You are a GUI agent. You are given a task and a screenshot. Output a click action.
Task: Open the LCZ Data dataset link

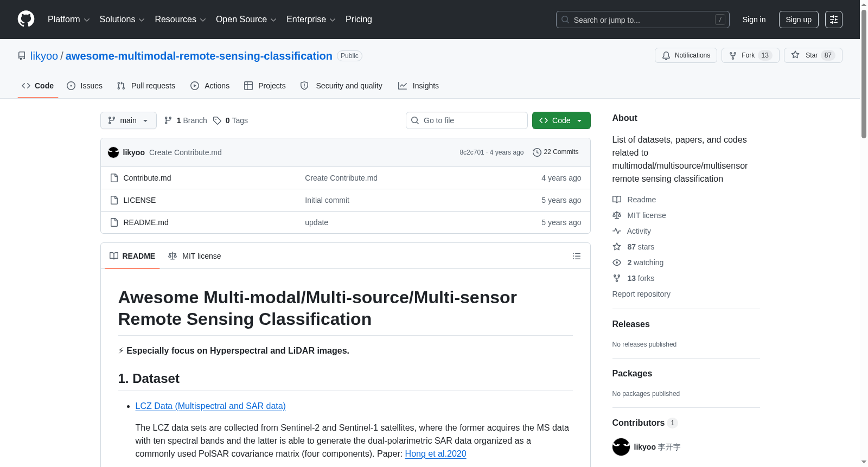point(210,406)
